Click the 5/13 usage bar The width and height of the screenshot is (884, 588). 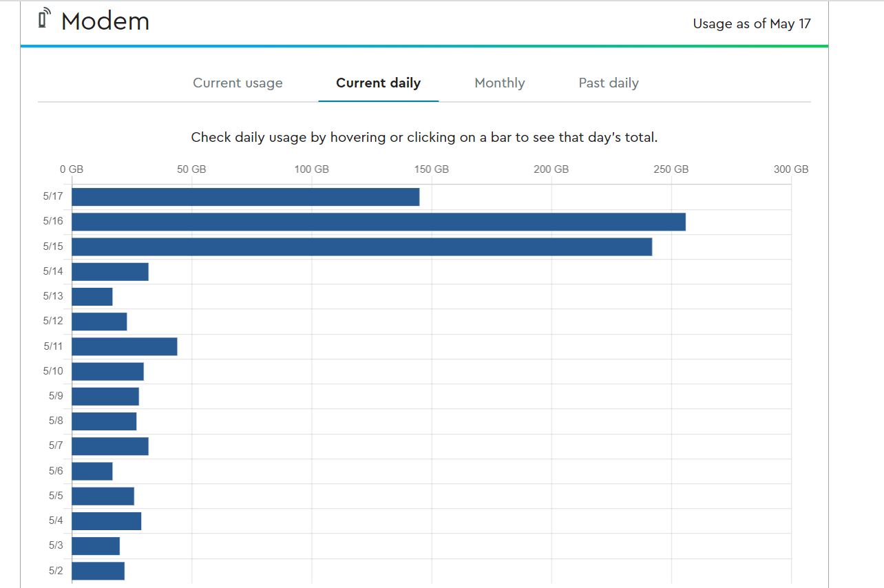point(92,297)
